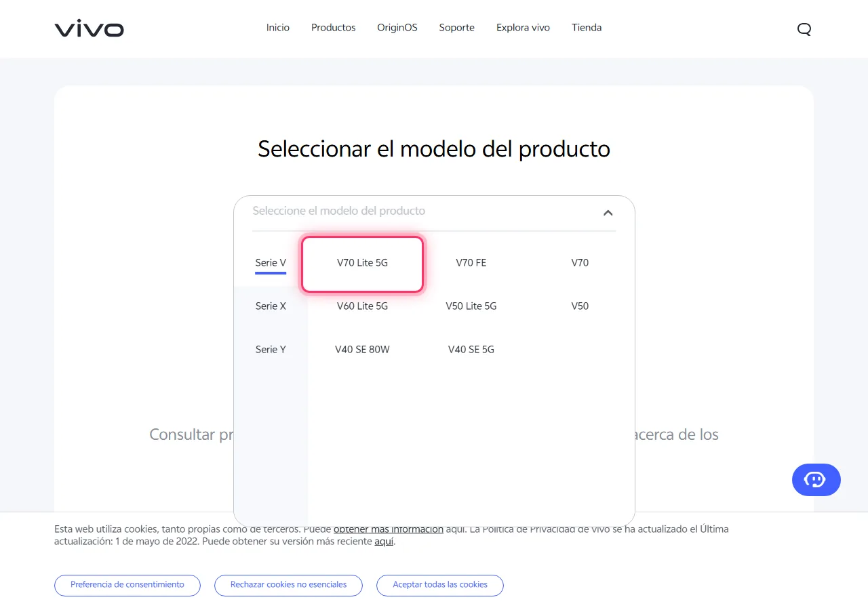Viewport: 868px width, 610px height.
Task: Go to the Tienda menu item
Action: (587, 28)
